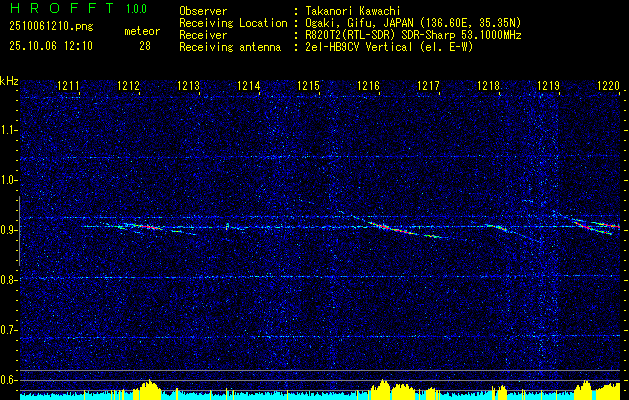Click the 1220 time axis marker
The height and width of the screenshot is (400, 629).
[x=608, y=85]
